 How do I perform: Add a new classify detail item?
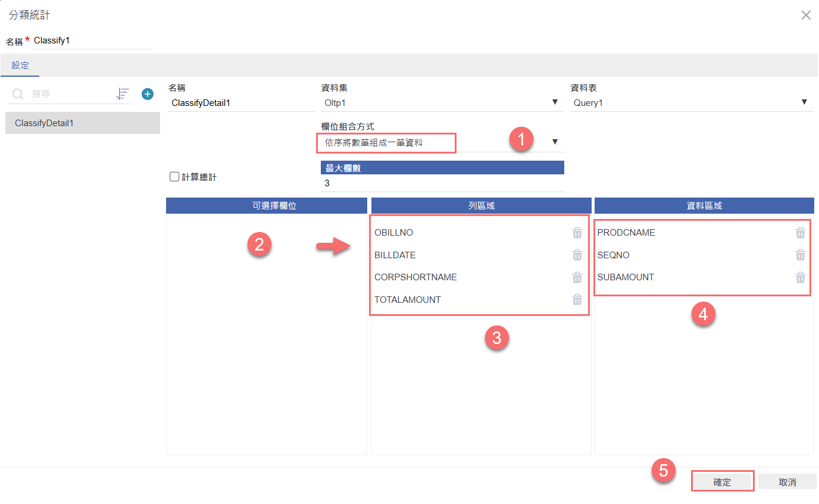(148, 94)
